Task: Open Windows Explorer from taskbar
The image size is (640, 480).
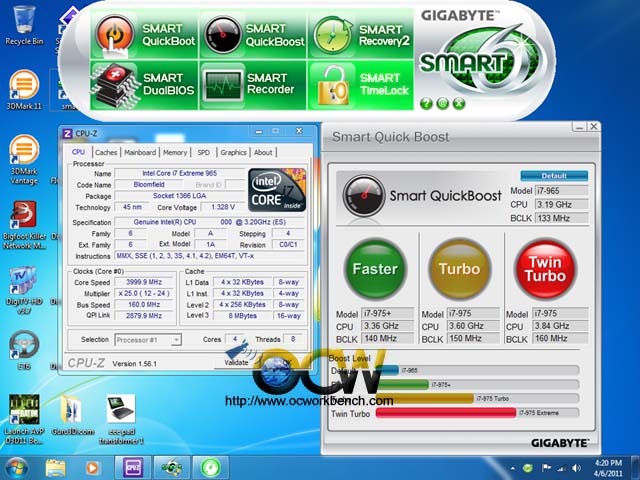Action: (x=56, y=468)
